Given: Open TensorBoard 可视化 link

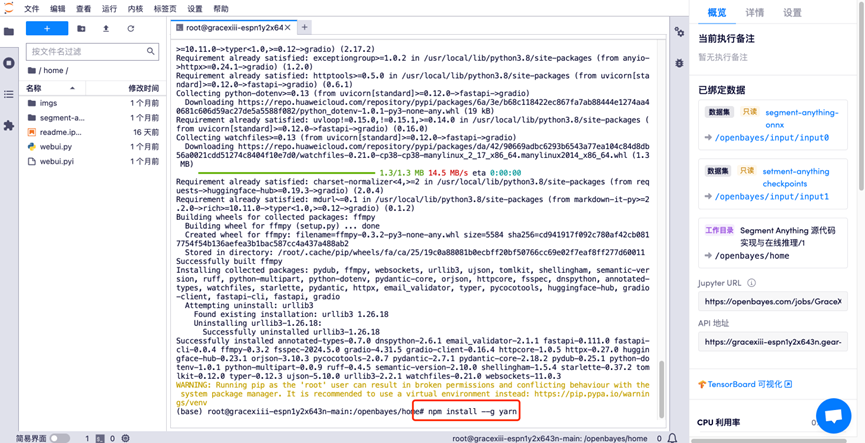Looking at the screenshot, I should click(745, 384).
